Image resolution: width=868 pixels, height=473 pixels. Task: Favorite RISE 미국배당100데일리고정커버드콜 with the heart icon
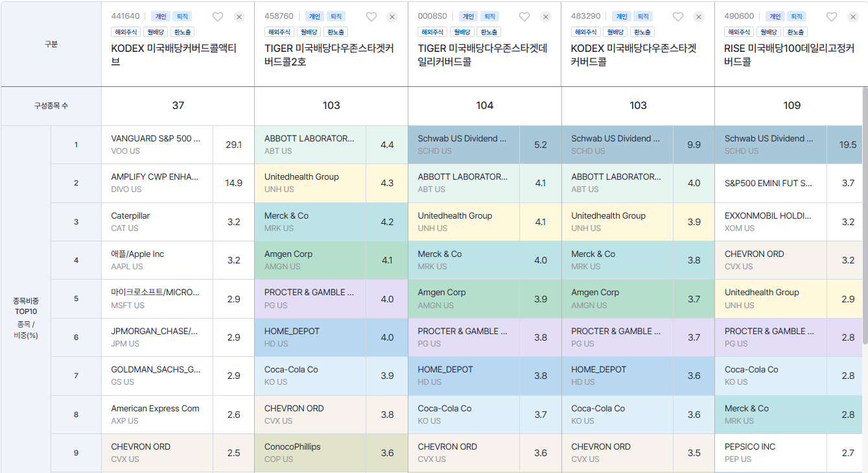(832, 17)
